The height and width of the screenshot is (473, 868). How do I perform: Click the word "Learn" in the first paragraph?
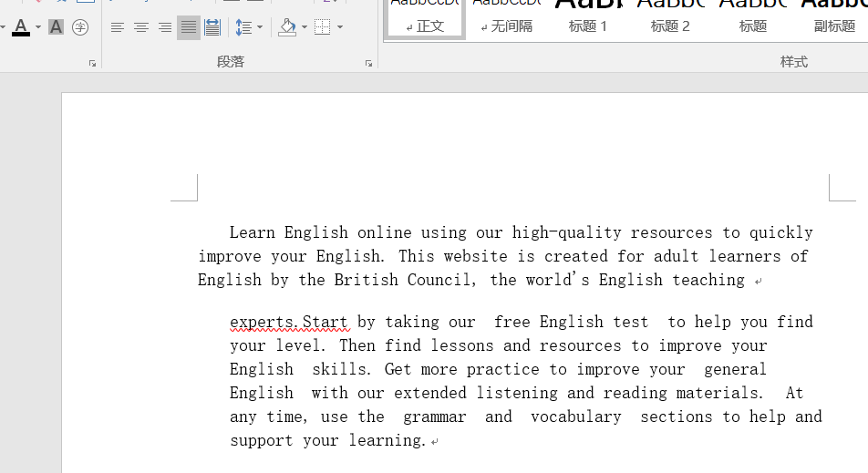click(x=253, y=232)
